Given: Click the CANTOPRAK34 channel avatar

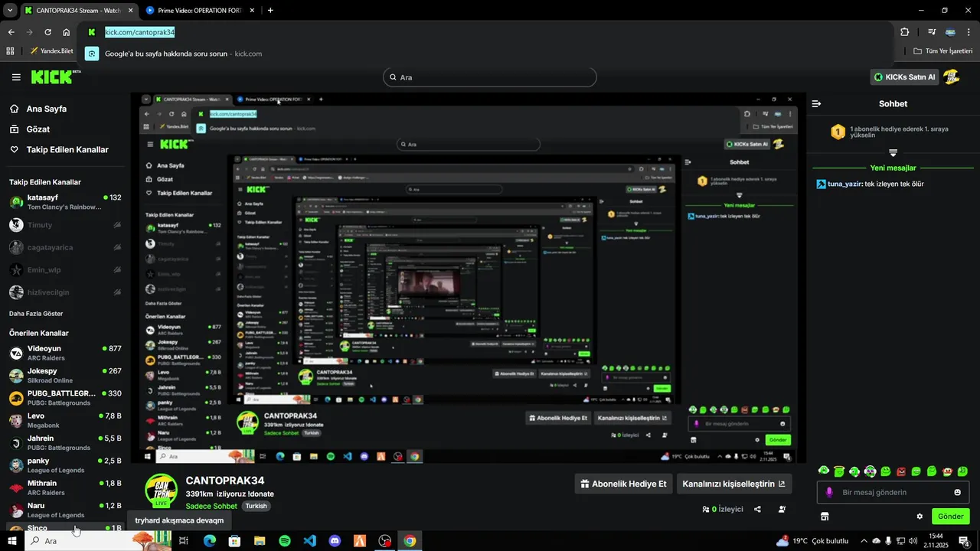Looking at the screenshot, I should point(162,491).
